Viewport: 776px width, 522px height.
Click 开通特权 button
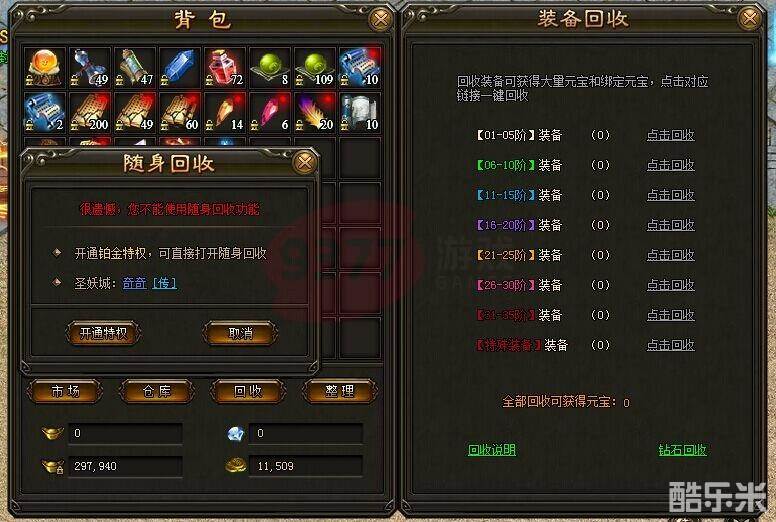coord(103,333)
